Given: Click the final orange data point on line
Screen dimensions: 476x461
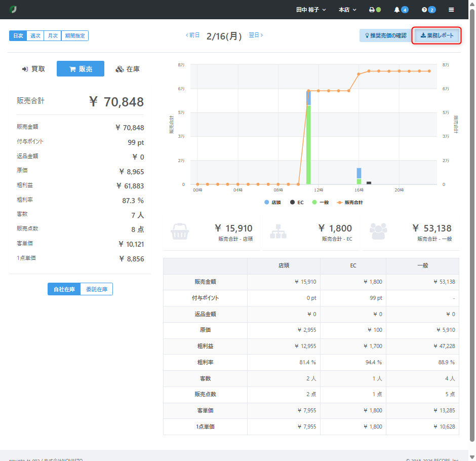Looking at the screenshot, I should (429, 71).
